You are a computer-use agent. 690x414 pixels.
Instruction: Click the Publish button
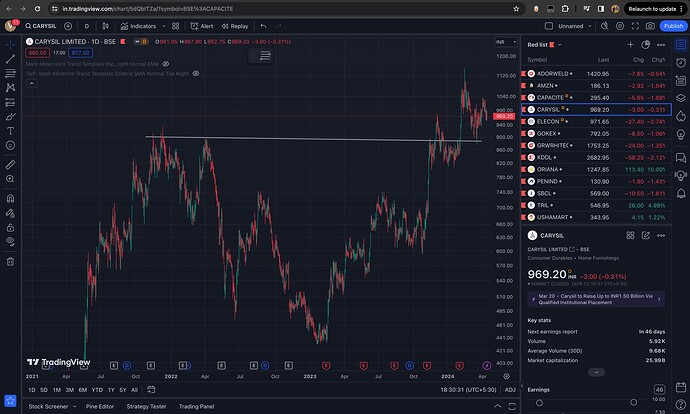(x=672, y=25)
